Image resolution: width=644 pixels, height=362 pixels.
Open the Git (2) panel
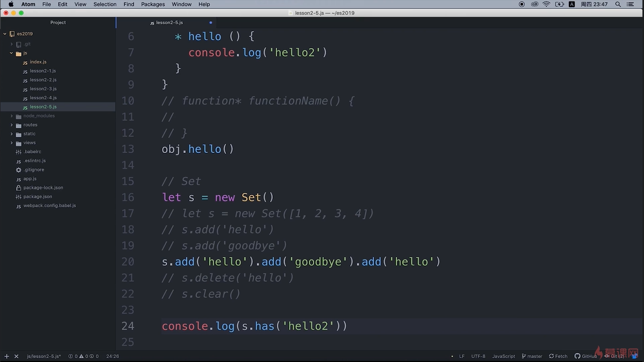click(614, 356)
